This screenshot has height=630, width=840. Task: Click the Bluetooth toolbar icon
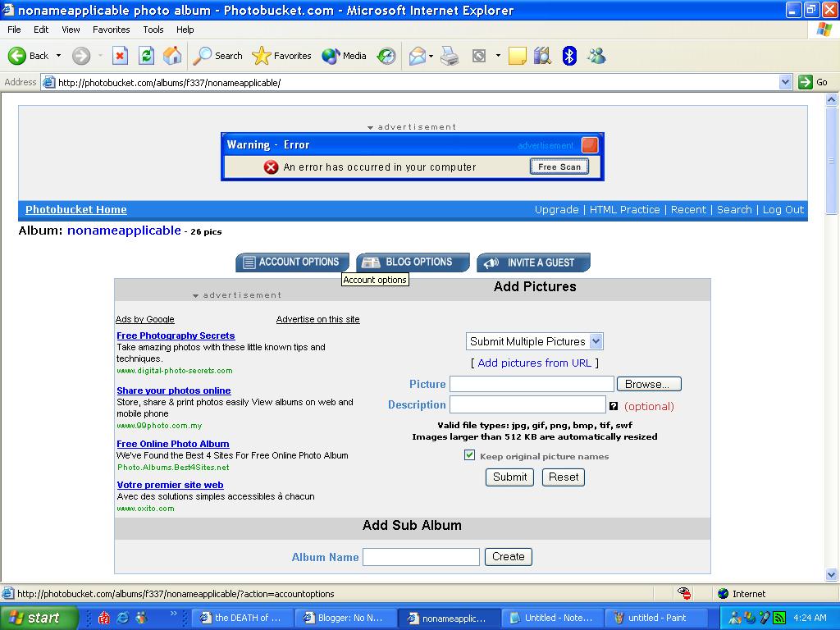(x=569, y=56)
